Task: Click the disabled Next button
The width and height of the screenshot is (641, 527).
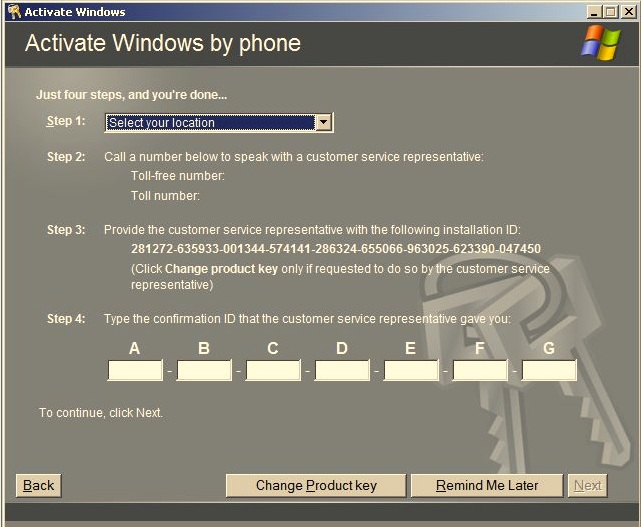Action: [x=587, y=486]
